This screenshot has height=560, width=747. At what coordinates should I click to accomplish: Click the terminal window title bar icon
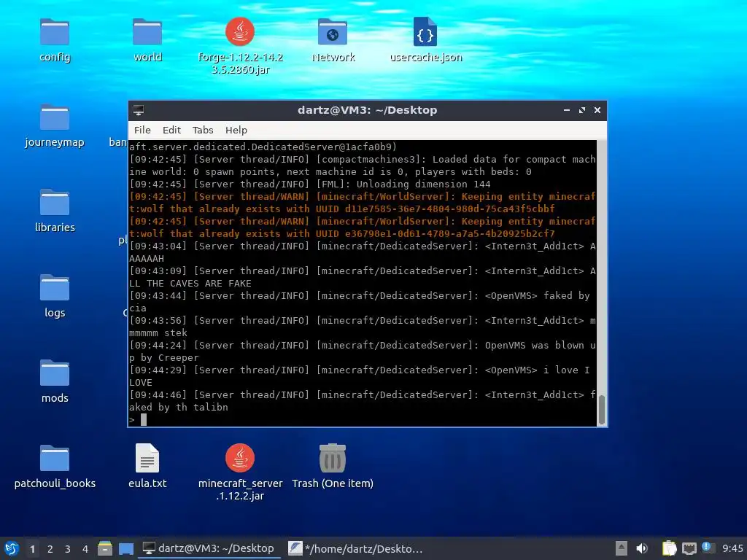click(x=139, y=110)
